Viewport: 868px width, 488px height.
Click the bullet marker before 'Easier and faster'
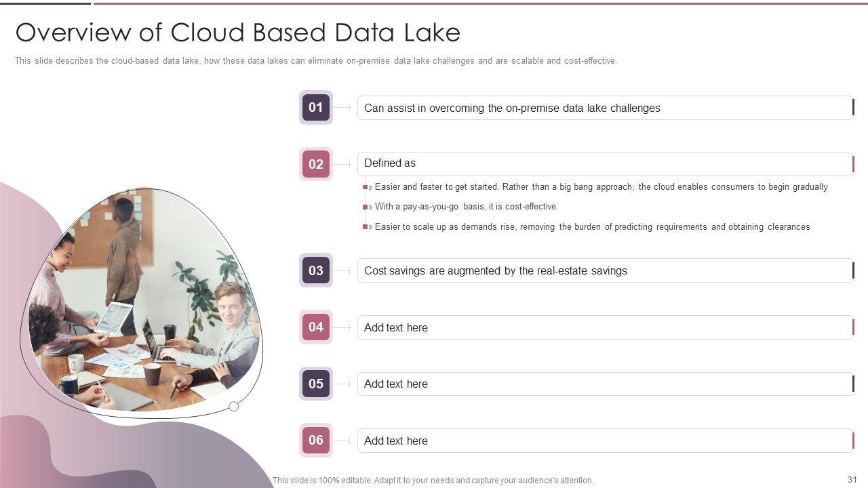click(x=367, y=187)
